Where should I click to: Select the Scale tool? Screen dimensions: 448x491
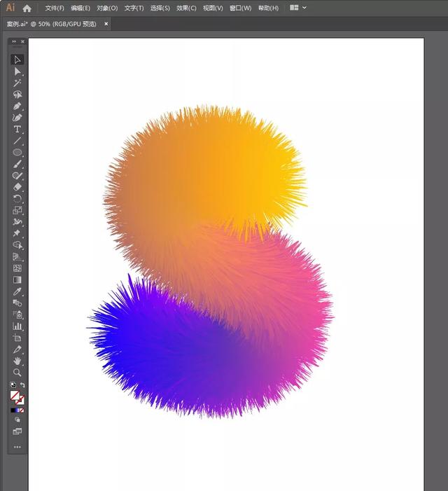[17, 210]
